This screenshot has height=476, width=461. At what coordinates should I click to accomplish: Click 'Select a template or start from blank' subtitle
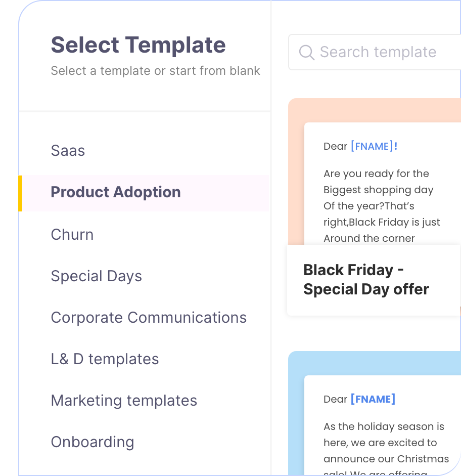coord(155,71)
